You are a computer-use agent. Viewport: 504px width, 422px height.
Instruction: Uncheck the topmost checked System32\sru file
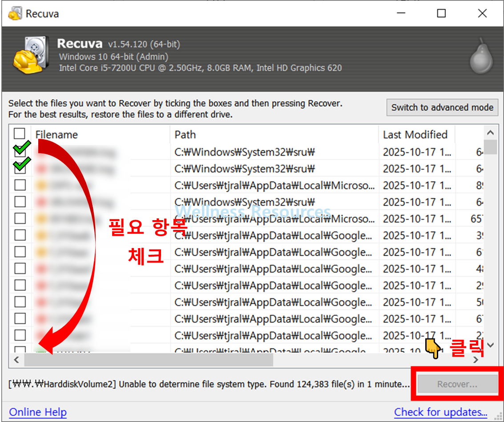point(20,151)
